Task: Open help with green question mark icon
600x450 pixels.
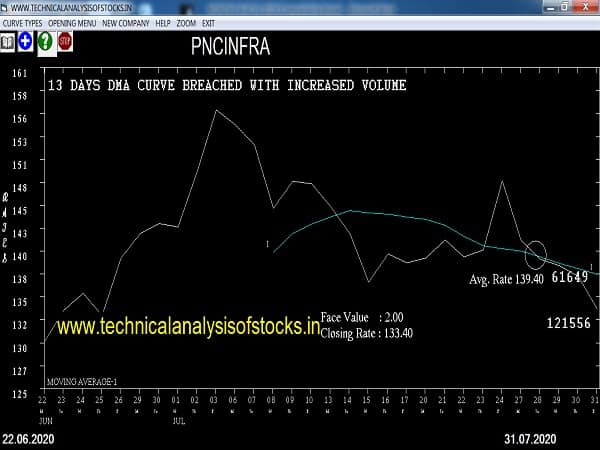Action: pos(45,41)
